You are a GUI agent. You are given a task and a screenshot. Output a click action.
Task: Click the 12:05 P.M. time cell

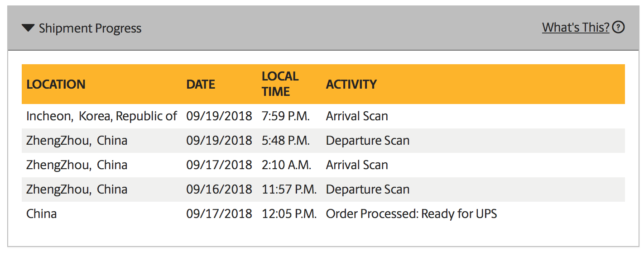click(289, 213)
